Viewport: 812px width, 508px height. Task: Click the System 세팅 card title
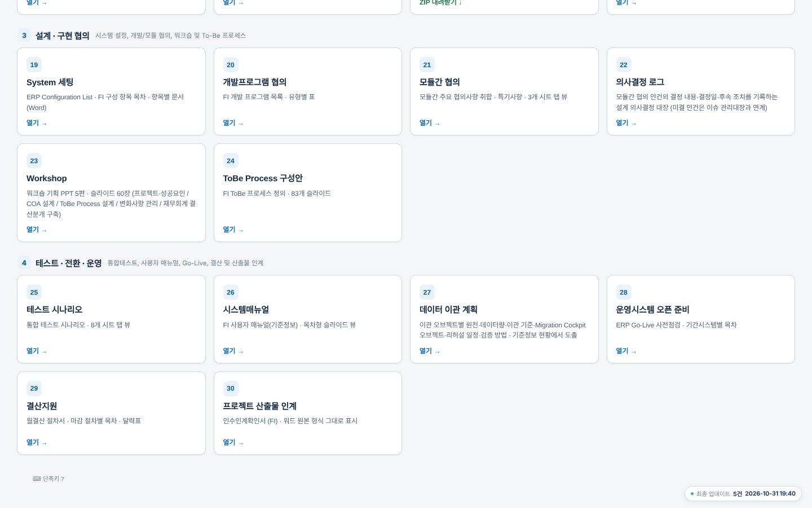[x=50, y=82]
